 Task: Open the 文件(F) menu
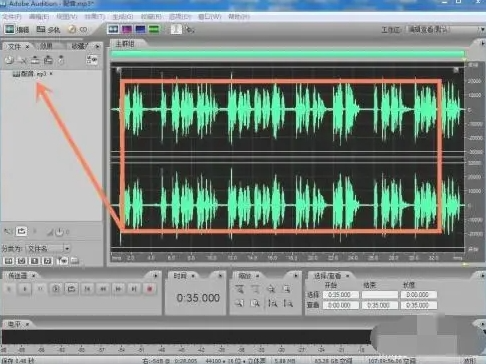12,16
